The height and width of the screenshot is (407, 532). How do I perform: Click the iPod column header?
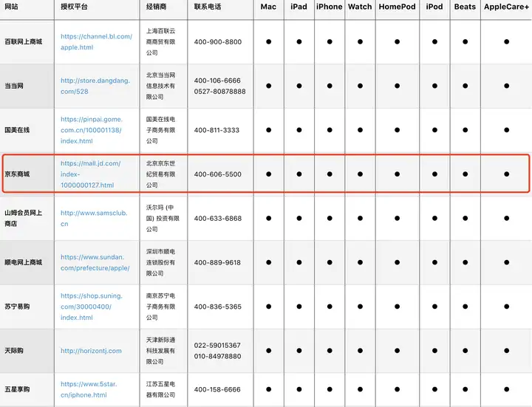pyautogui.click(x=434, y=7)
